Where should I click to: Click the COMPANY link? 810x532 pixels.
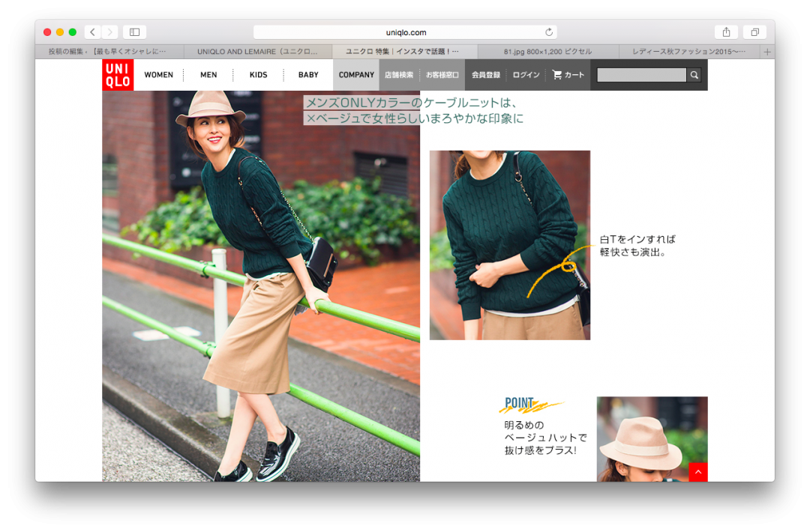(356, 75)
